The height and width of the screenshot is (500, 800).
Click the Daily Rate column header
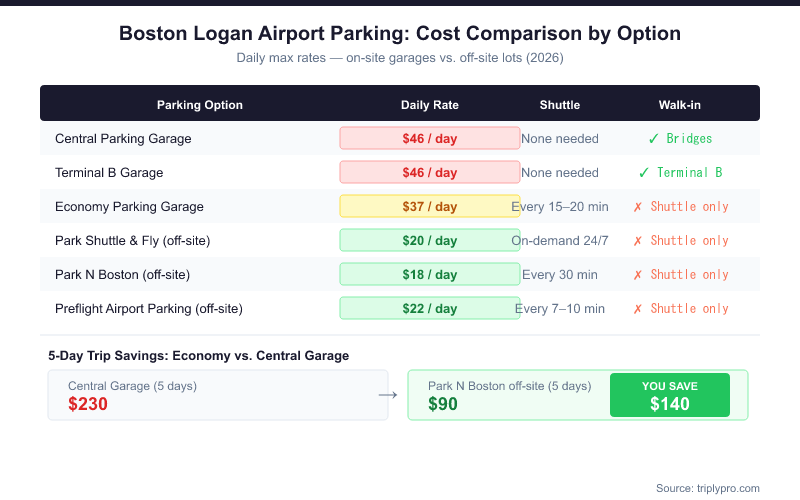[430, 105]
